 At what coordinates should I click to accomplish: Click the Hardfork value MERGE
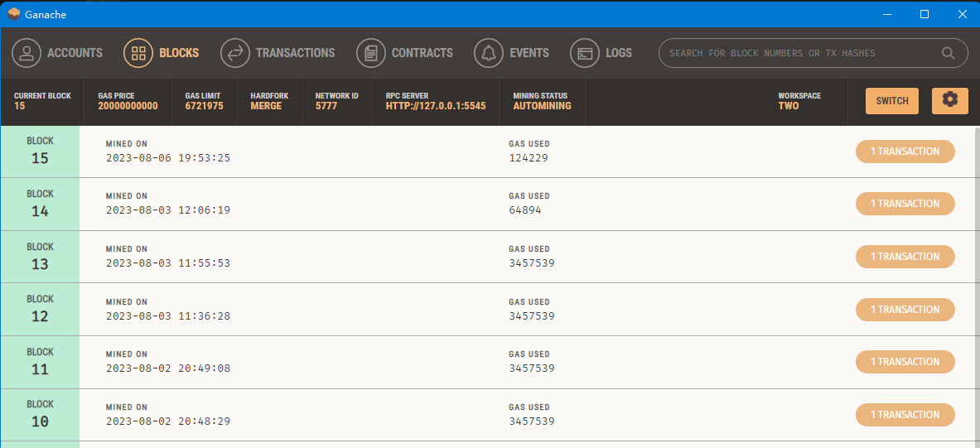point(266,106)
